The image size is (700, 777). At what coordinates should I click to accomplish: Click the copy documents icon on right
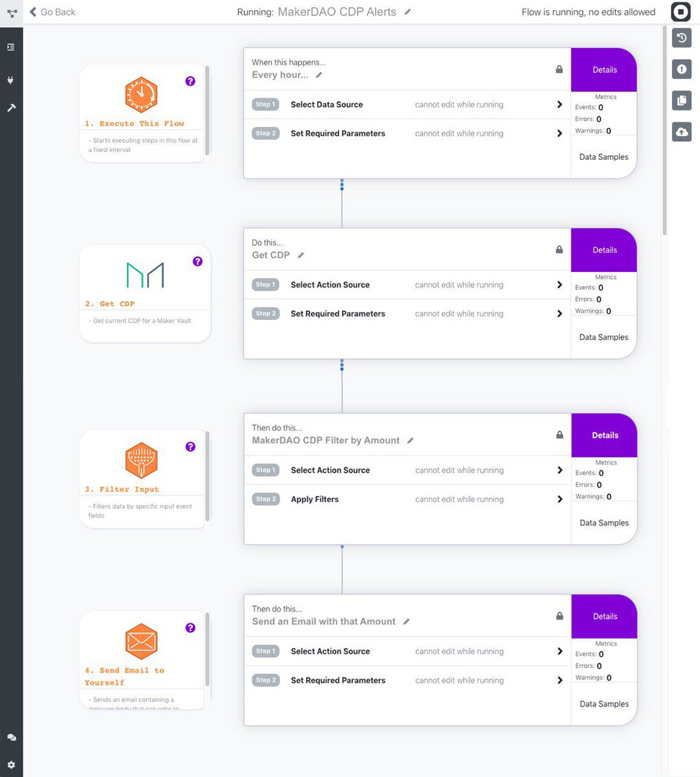coord(682,100)
